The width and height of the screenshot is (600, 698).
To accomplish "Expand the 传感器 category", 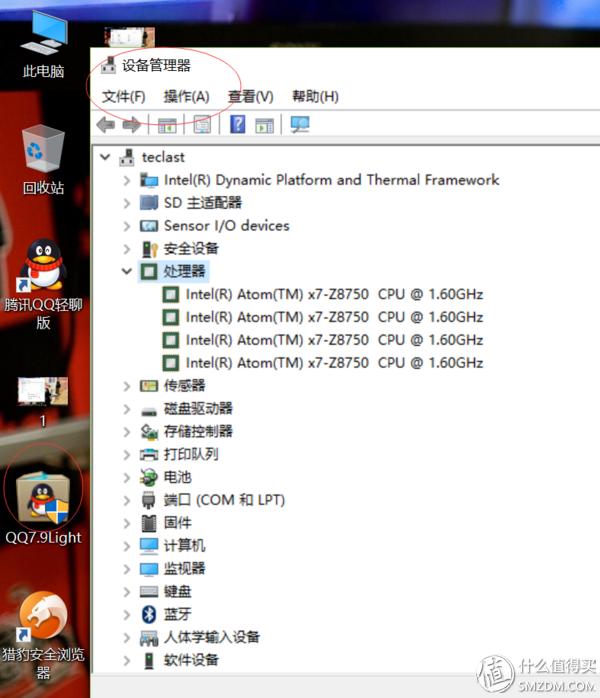I will tap(127, 386).
